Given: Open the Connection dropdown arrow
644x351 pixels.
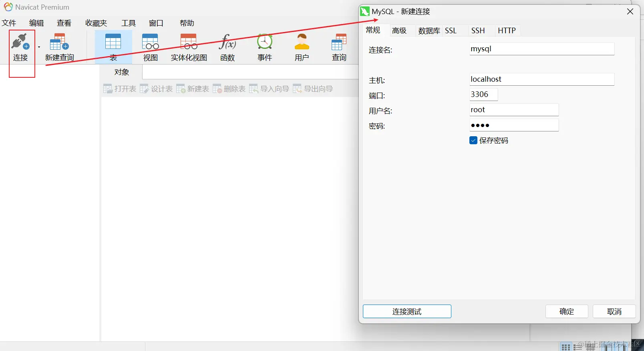Looking at the screenshot, I should pos(39,47).
